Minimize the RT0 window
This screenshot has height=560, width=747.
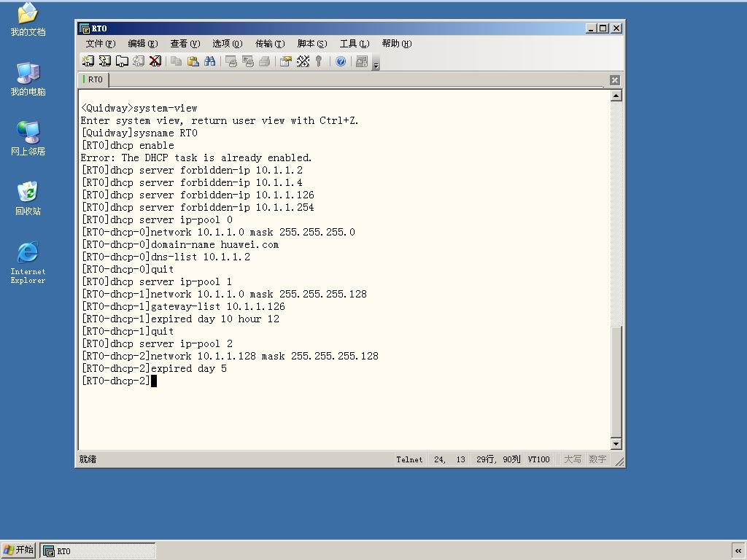point(591,28)
